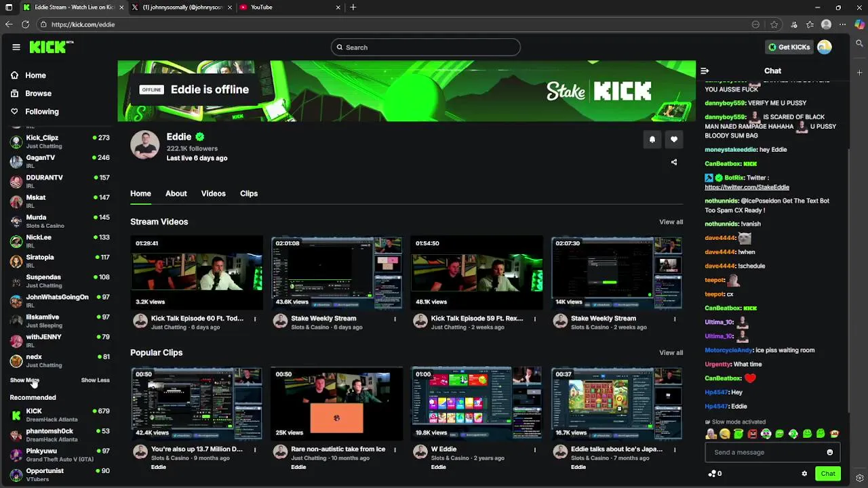Click the KICK logo

51,47
